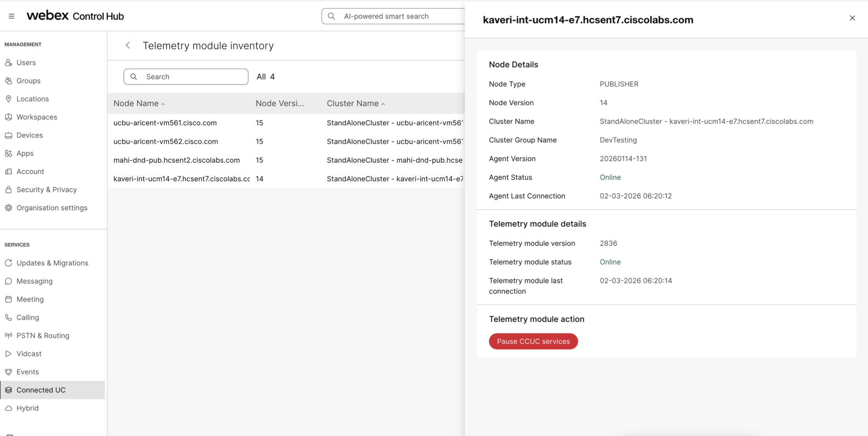Screen dimensions: 868x436
Task: Open Updates & Migrations menu item
Action: point(52,263)
